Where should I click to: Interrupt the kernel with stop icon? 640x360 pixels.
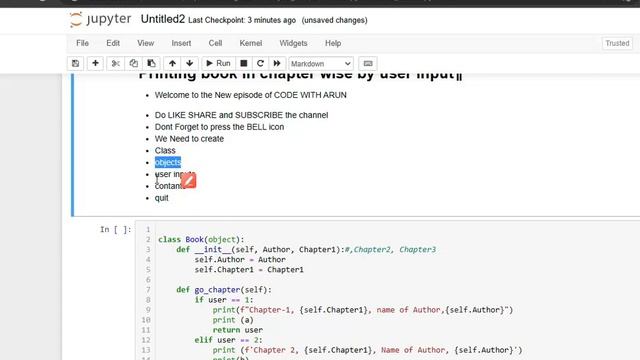coord(244,63)
